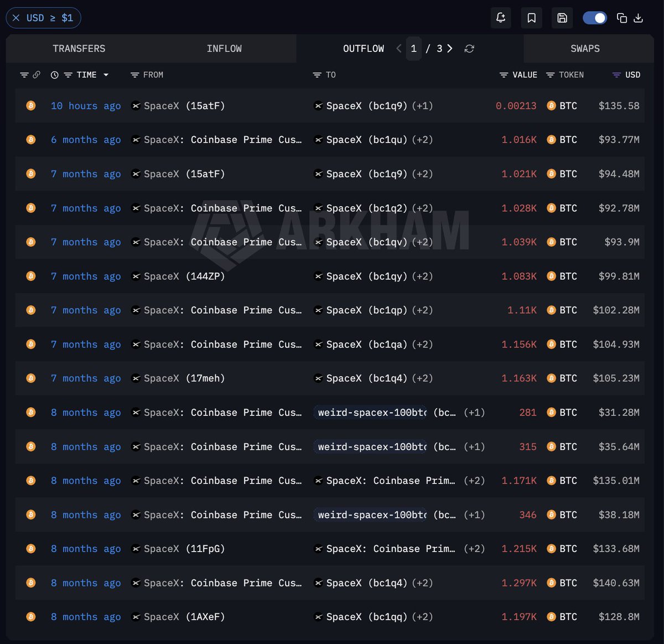Select the OUTFLOW tab
664x644 pixels.
[364, 49]
